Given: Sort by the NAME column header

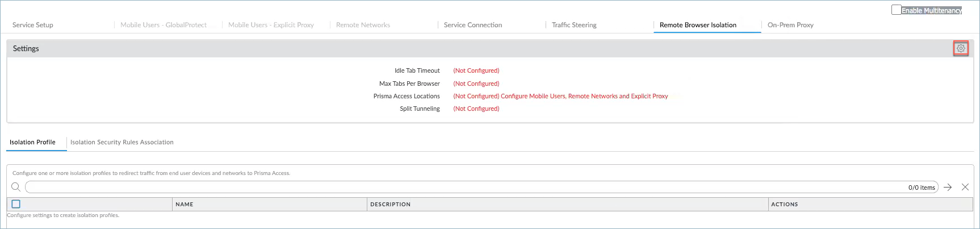Looking at the screenshot, I should (185, 204).
